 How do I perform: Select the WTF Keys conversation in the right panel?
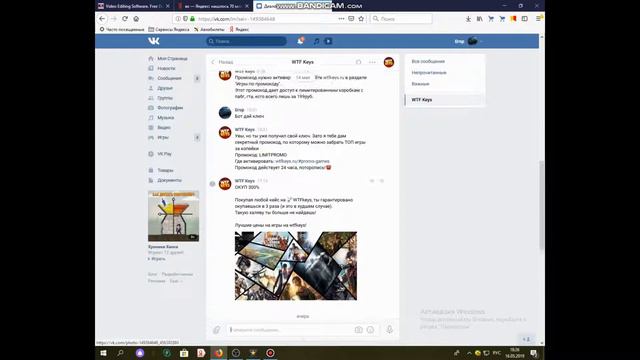[445, 100]
